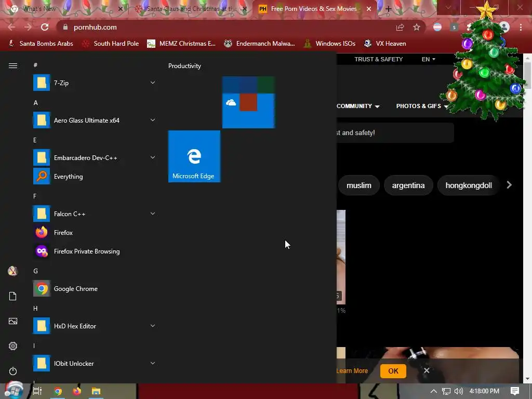This screenshot has width=532, height=399.
Task: Open Task View on the taskbar
Action: 37,391
